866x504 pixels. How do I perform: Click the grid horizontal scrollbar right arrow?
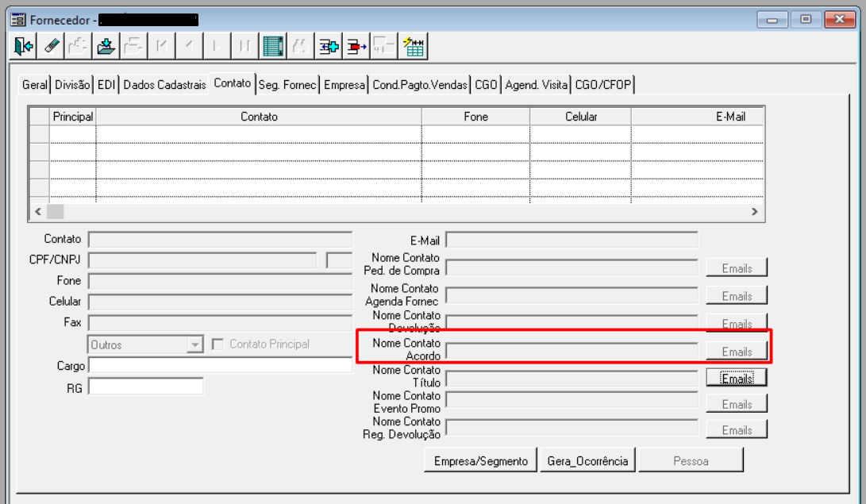pyautogui.click(x=754, y=211)
